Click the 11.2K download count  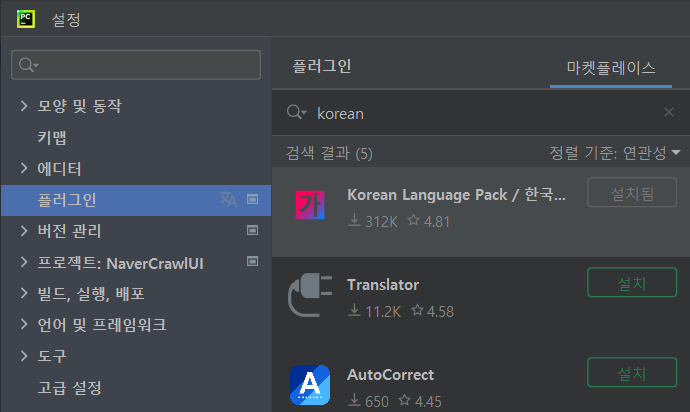pyautogui.click(x=383, y=312)
